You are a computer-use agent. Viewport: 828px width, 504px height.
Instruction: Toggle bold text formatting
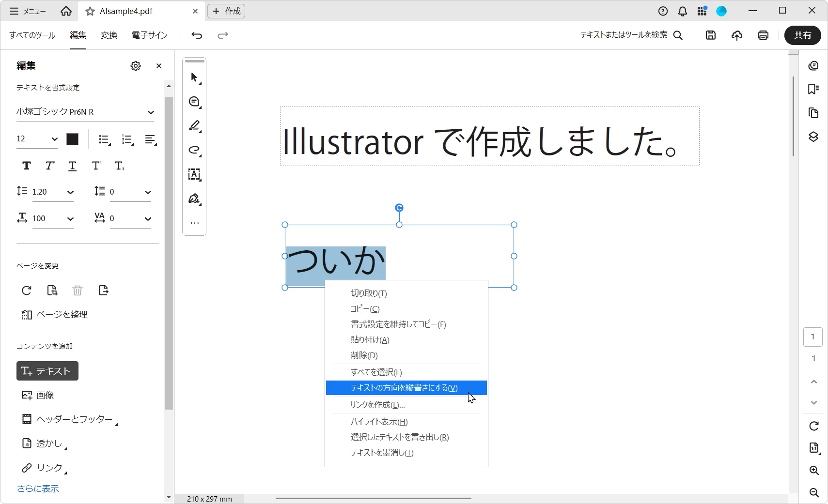point(27,166)
